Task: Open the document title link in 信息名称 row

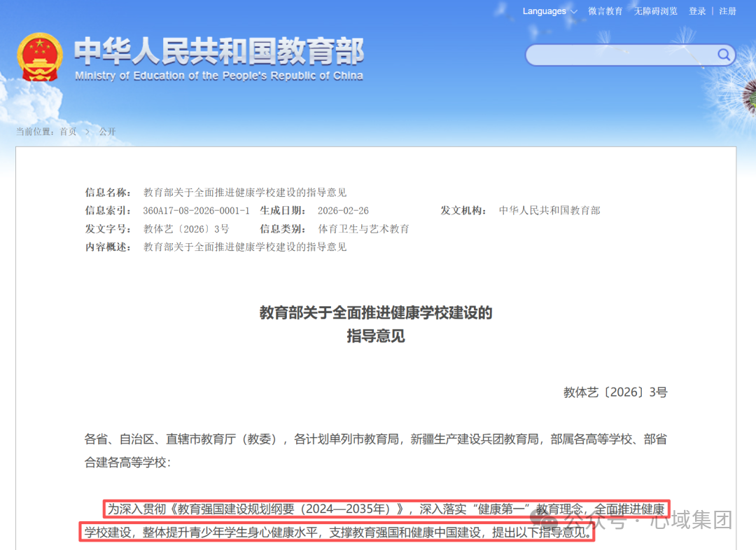Action: pos(244,192)
